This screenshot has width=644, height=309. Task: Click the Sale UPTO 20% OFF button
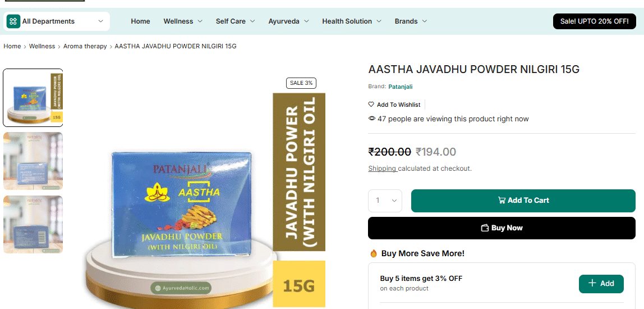point(594,21)
